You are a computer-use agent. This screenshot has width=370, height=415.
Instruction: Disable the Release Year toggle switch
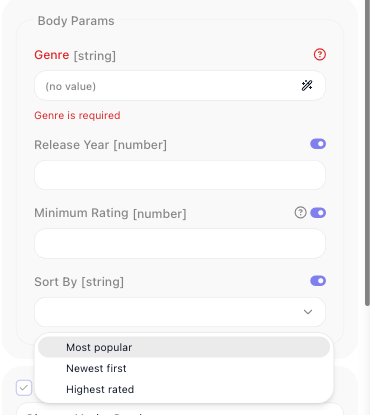coord(318,144)
